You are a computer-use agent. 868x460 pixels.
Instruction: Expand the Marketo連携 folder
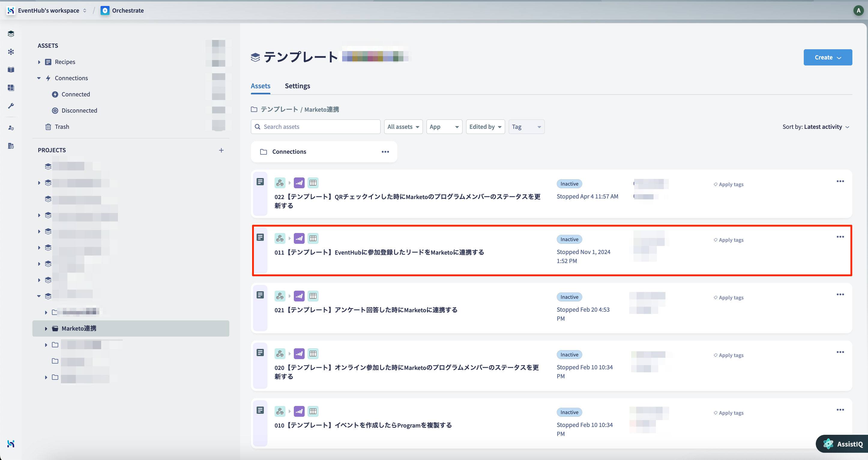pyautogui.click(x=46, y=328)
